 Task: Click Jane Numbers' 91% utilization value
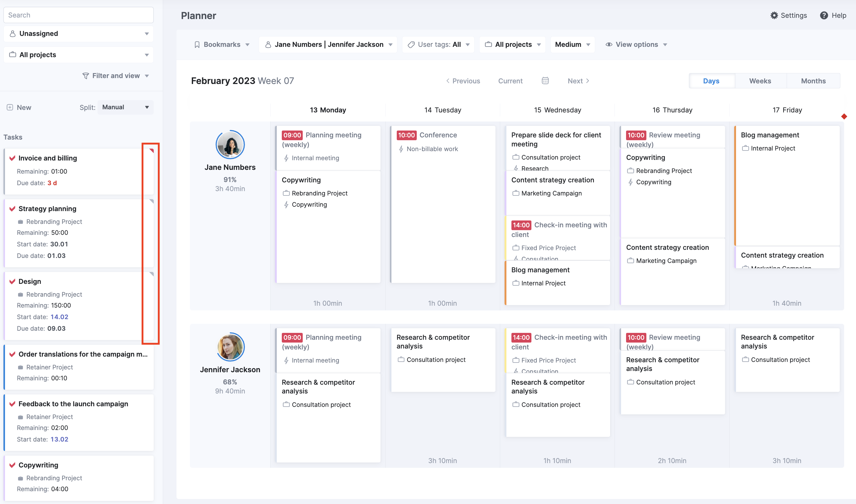pyautogui.click(x=230, y=180)
